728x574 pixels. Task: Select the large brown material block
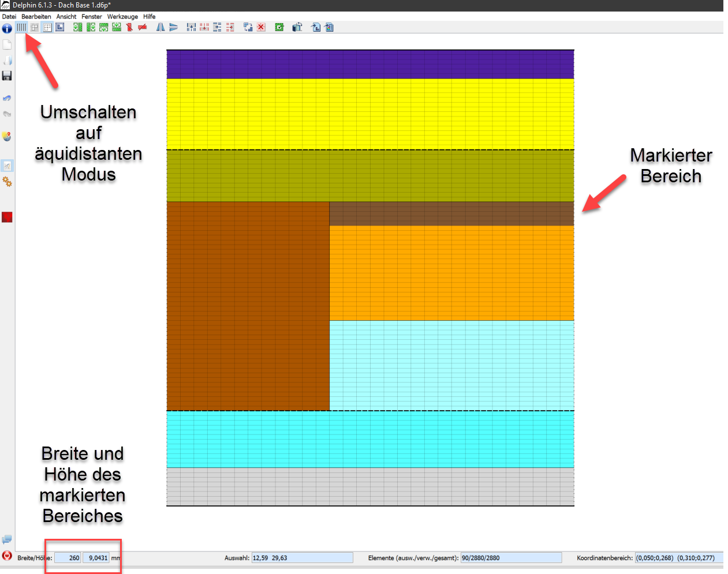coord(248,306)
